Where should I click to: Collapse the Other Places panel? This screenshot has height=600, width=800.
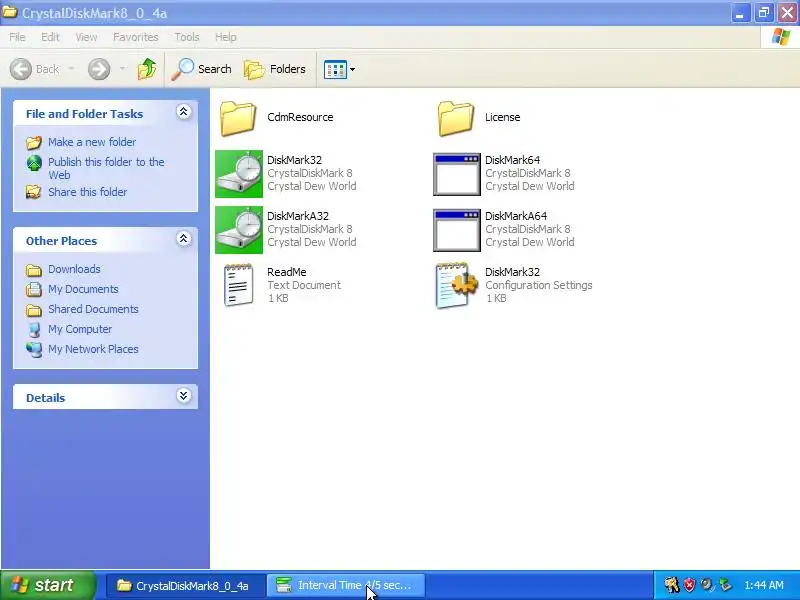[184, 239]
